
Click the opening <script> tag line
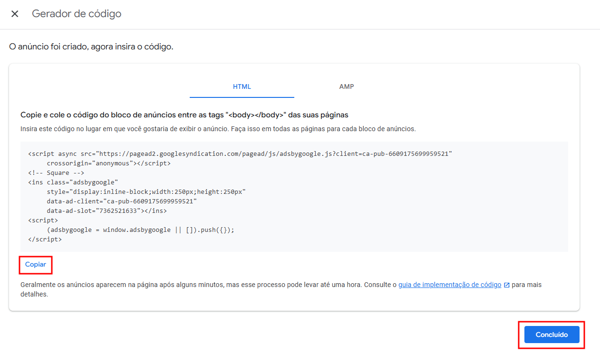click(x=43, y=220)
